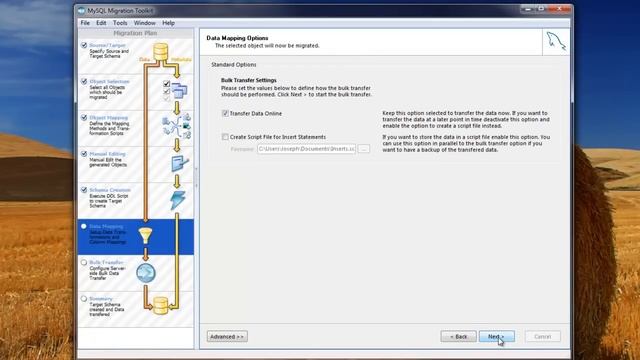The width and height of the screenshot is (640, 360).
Task: Click the MySQL dolphin logo icon
Action: pos(556,42)
